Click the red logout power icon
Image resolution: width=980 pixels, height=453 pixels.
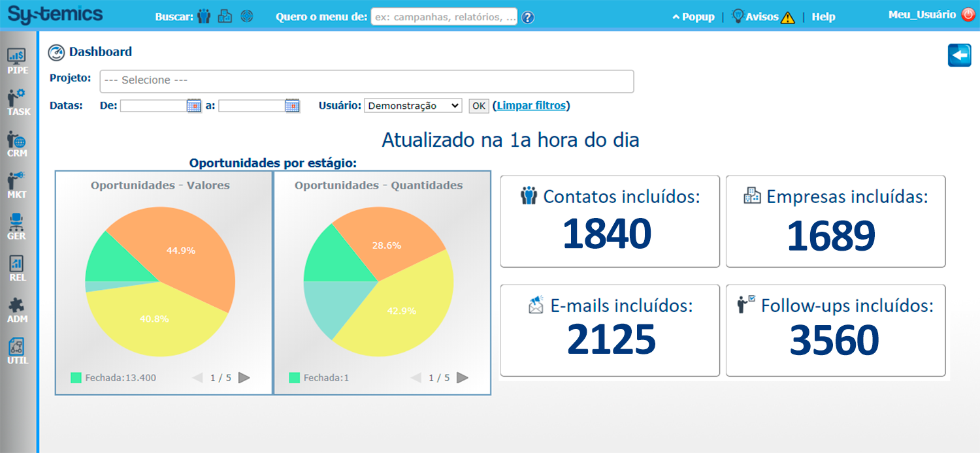click(x=968, y=14)
